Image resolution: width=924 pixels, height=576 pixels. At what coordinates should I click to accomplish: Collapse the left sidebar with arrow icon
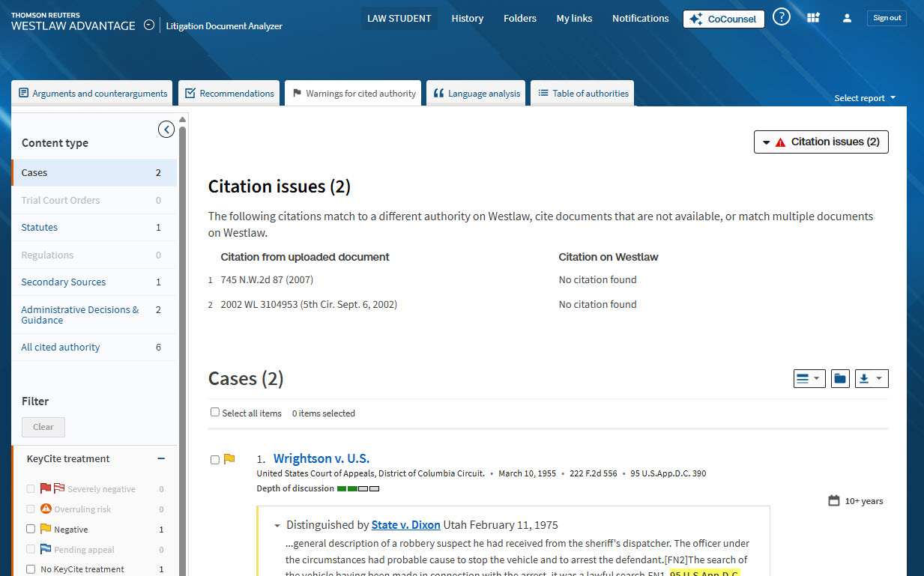166,130
